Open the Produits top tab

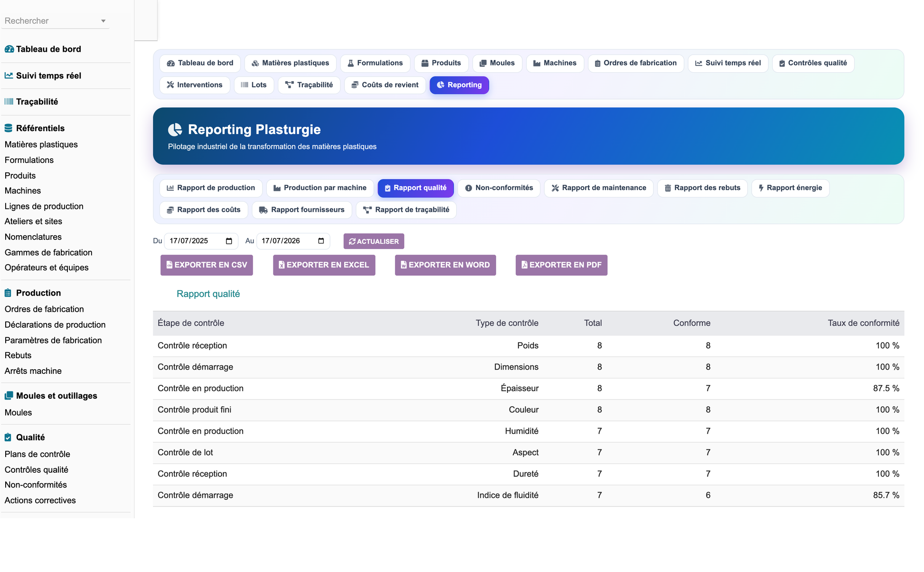coord(441,63)
